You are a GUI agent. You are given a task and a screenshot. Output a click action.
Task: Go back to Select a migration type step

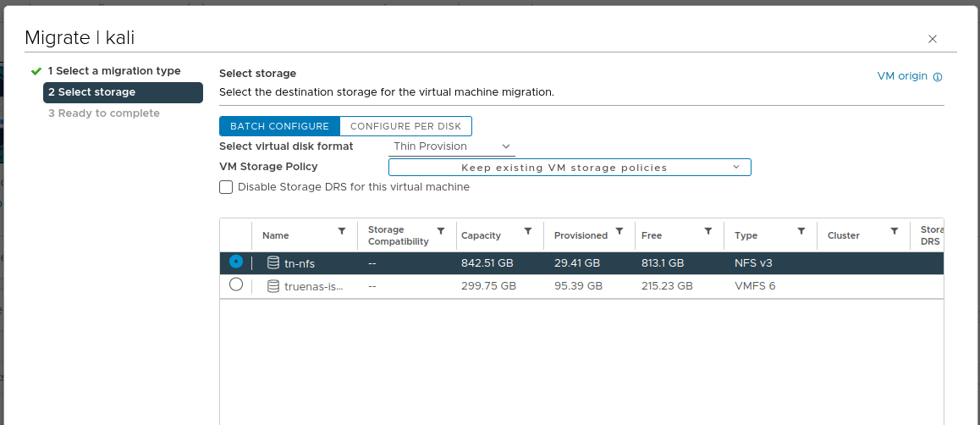[114, 71]
